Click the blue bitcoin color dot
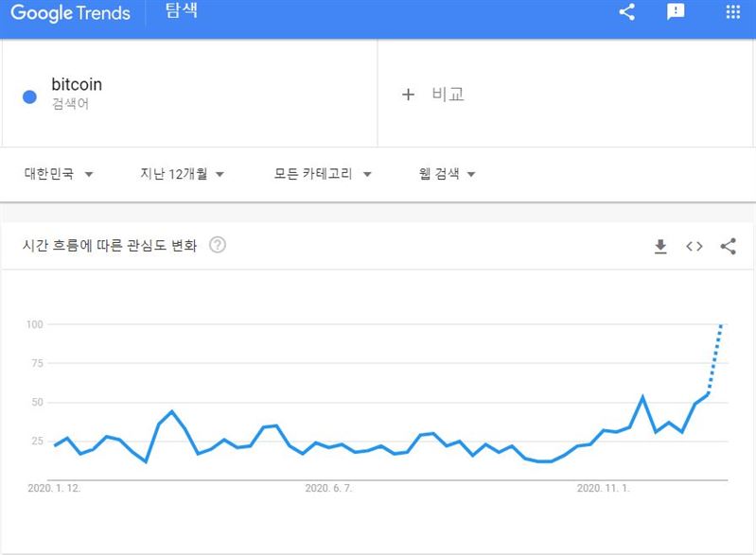Image resolution: width=756 pixels, height=555 pixels. point(30,96)
